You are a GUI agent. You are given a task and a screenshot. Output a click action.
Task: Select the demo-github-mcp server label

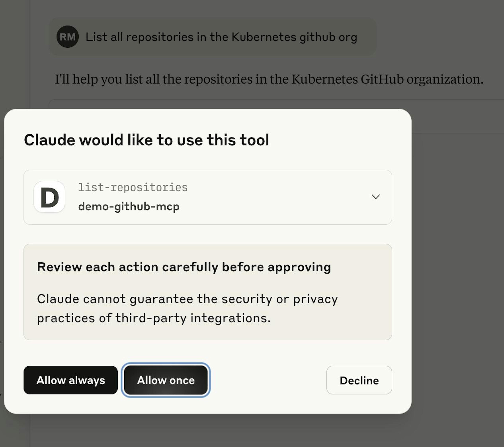click(129, 206)
